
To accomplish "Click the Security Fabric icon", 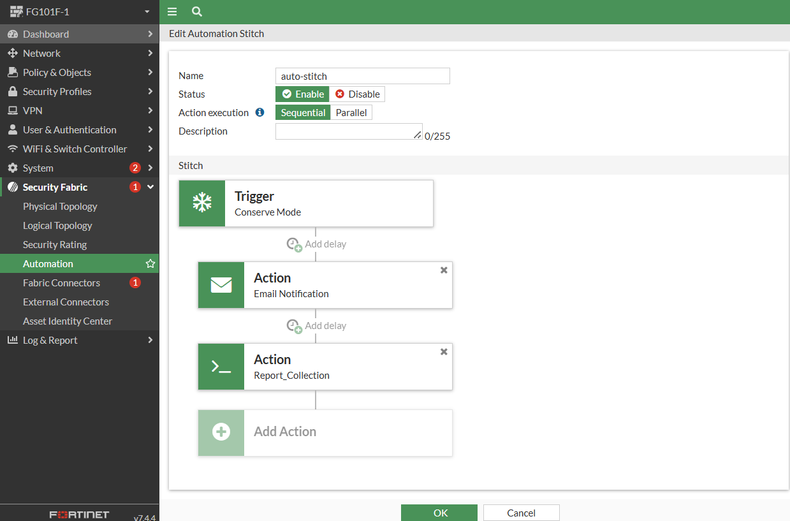I will [13, 187].
